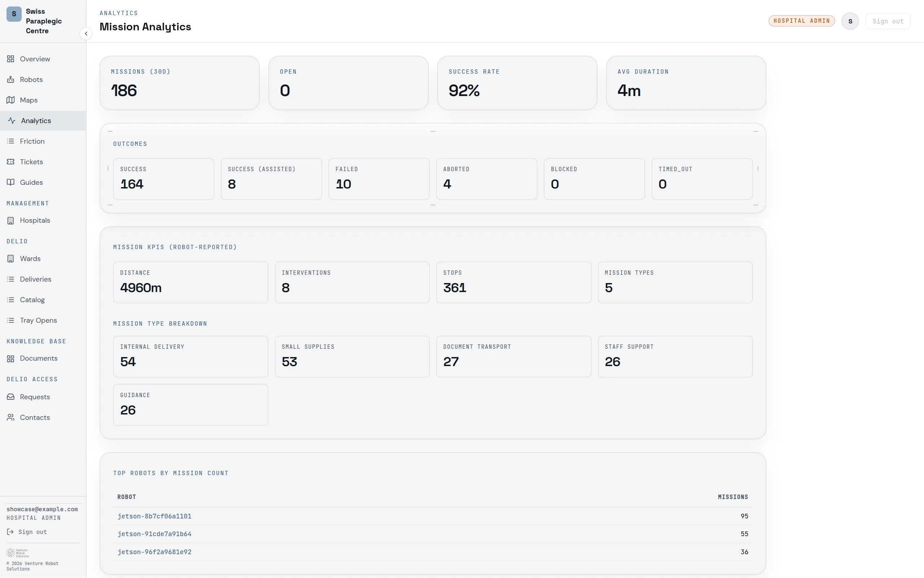Click the Aborted outcome card showing 4
The width and height of the screenshot is (924, 578).
pyautogui.click(x=487, y=179)
